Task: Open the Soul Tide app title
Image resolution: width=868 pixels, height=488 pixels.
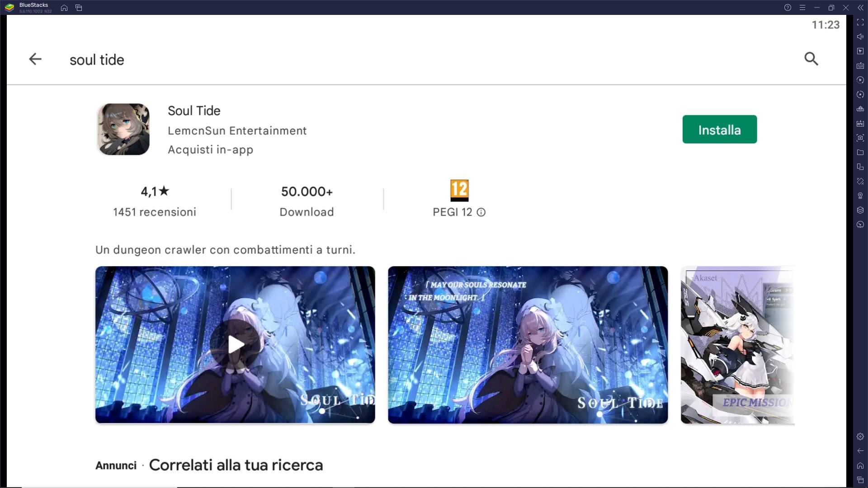Action: coord(194,111)
